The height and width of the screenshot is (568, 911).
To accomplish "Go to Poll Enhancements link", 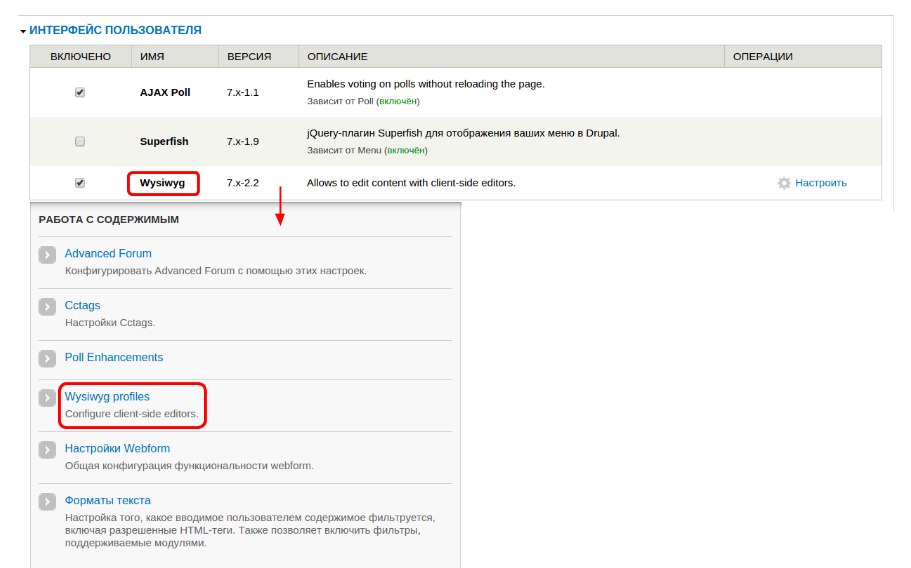I will [x=114, y=357].
